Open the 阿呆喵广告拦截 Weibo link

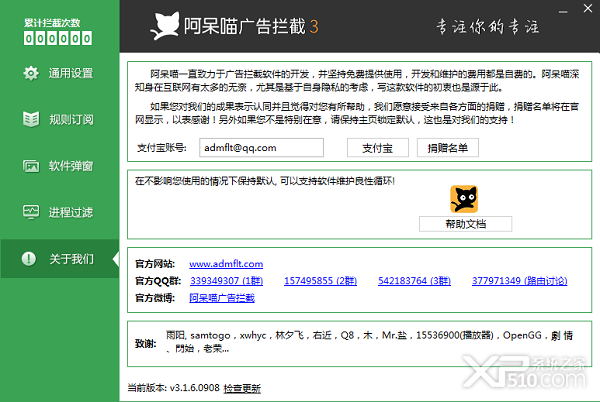pyautogui.click(x=222, y=298)
